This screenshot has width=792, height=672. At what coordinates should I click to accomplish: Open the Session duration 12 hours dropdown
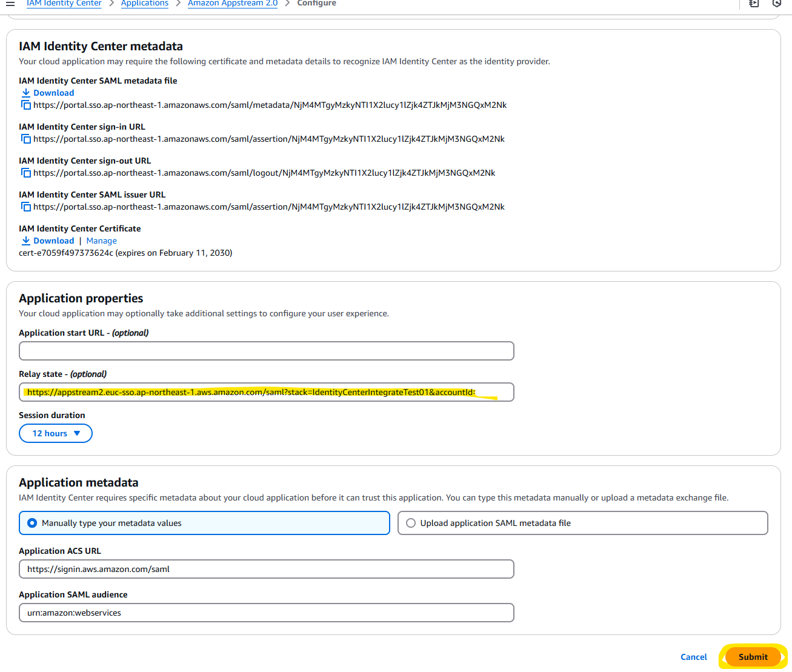pos(56,433)
